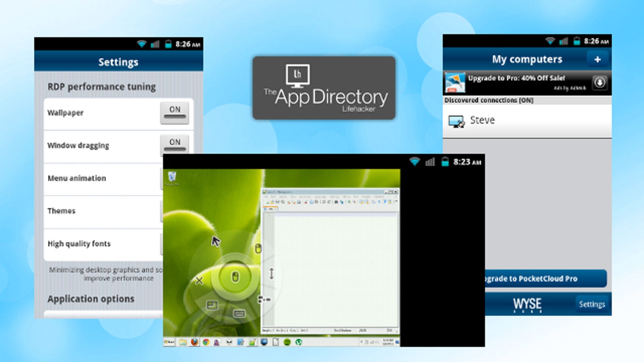Open Settings from My computers bottom bar
Image resolution: width=644 pixels, height=362 pixels.
[x=592, y=304]
